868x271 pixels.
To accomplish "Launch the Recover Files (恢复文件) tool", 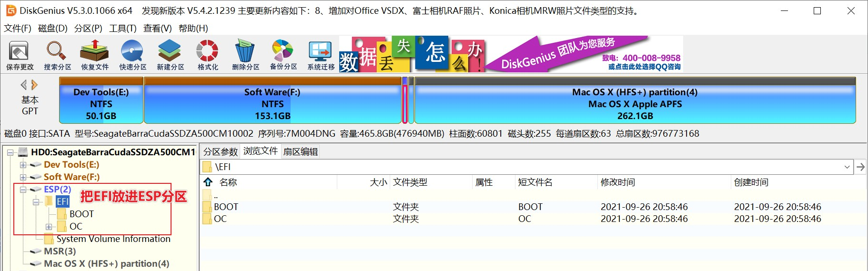I will pyautogui.click(x=95, y=55).
